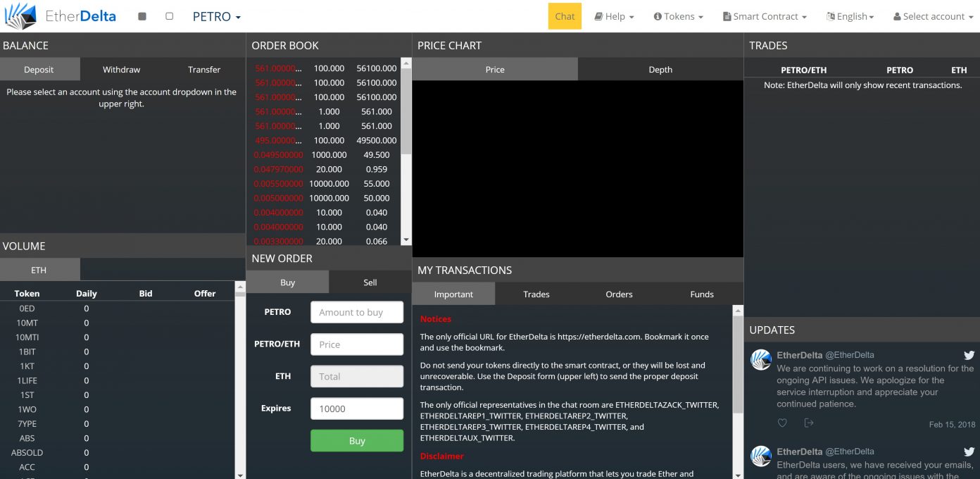Select the Deposit tab

tap(39, 69)
